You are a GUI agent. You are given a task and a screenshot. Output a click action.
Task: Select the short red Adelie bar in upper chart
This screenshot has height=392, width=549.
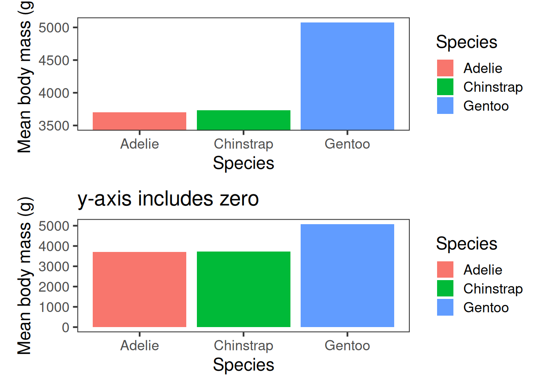coord(139,121)
